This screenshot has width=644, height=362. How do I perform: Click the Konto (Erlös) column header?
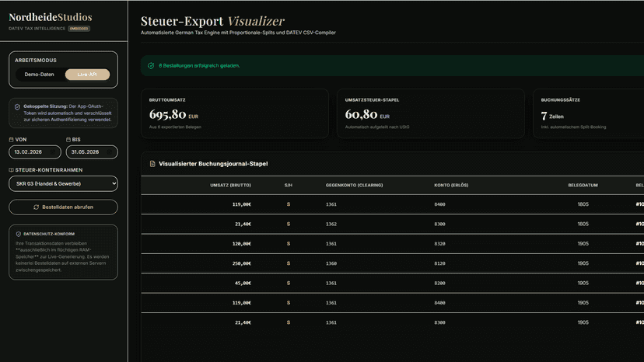pos(451,185)
